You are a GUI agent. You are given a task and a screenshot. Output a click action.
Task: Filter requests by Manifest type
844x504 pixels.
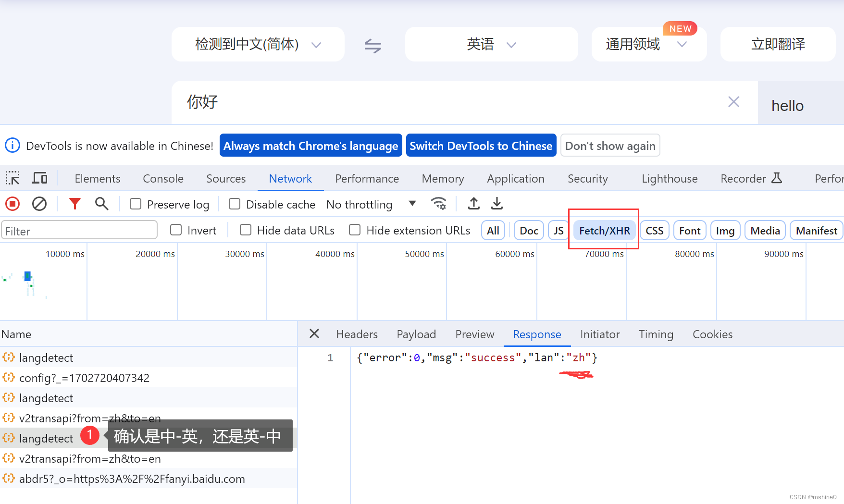(816, 231)
